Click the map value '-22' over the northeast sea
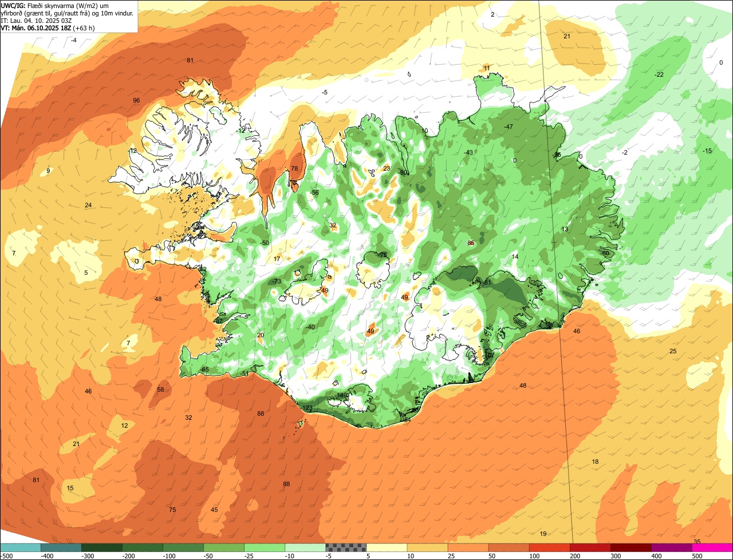 659,74
